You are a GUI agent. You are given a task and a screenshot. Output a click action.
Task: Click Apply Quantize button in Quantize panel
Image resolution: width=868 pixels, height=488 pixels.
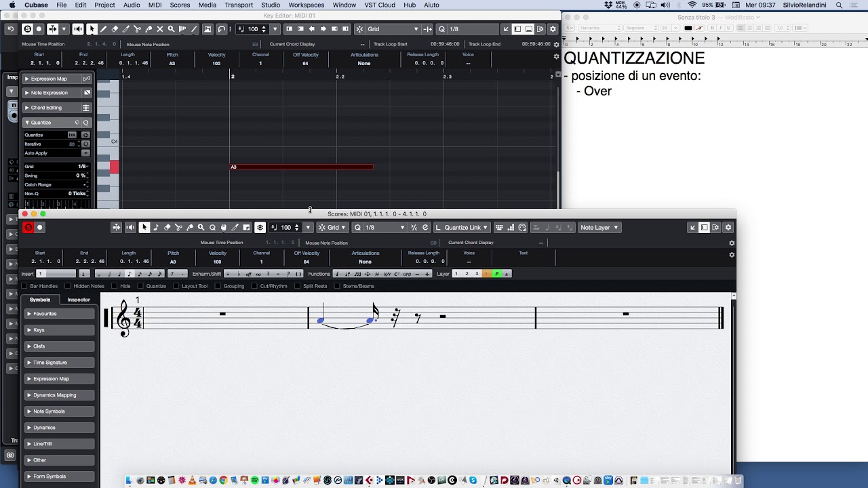[x=85, y=135]
